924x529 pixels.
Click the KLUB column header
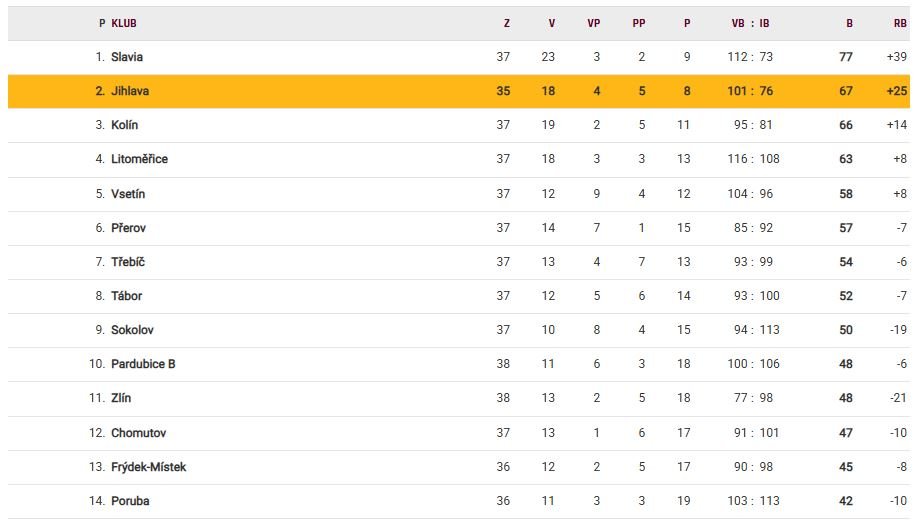pyautogui.click(x=124, y=23)
